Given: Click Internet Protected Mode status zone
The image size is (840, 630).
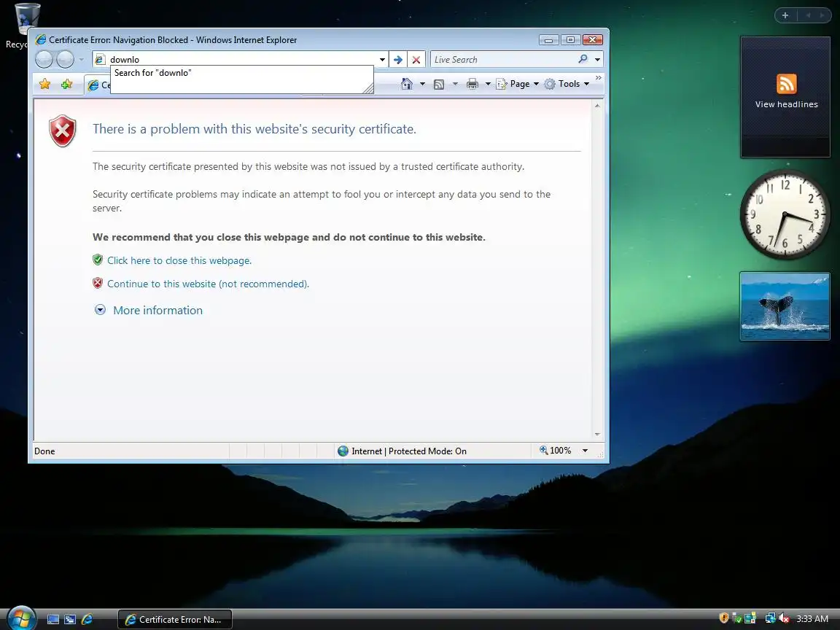Looking at the screenshot, I should point(402,451).
